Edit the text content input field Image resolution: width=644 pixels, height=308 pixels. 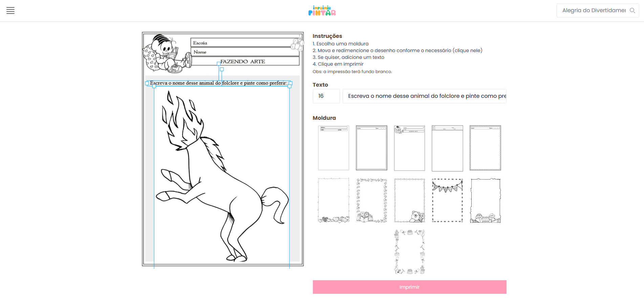[424, 96]
